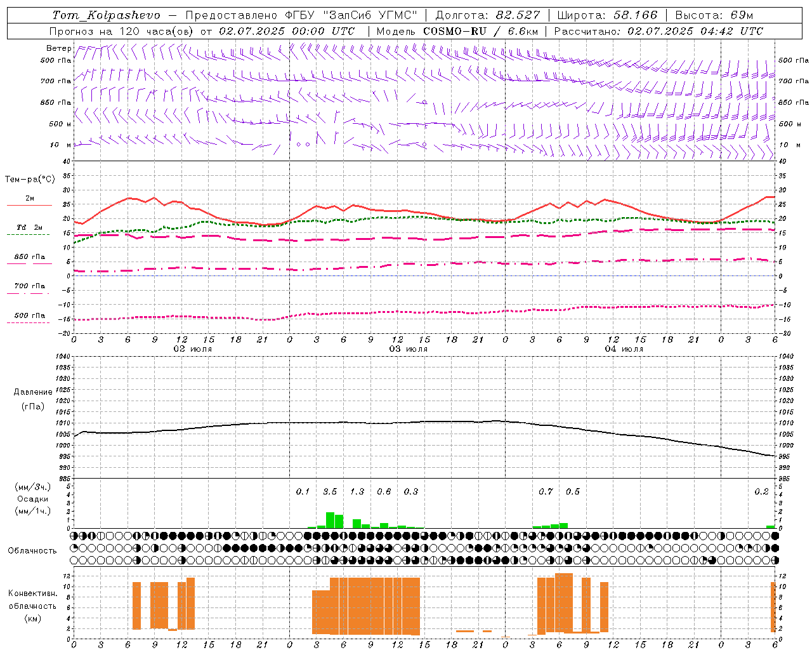Image resolution: width=812 pixels, height=650 pixels.
Task: Click the date label "02 июля"
Action: [x=193, y=349]
